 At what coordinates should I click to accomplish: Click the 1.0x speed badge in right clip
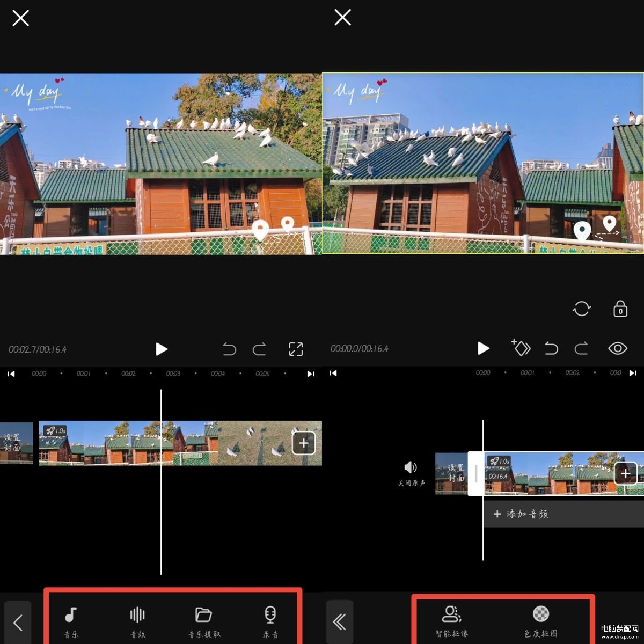coord(500,461)
